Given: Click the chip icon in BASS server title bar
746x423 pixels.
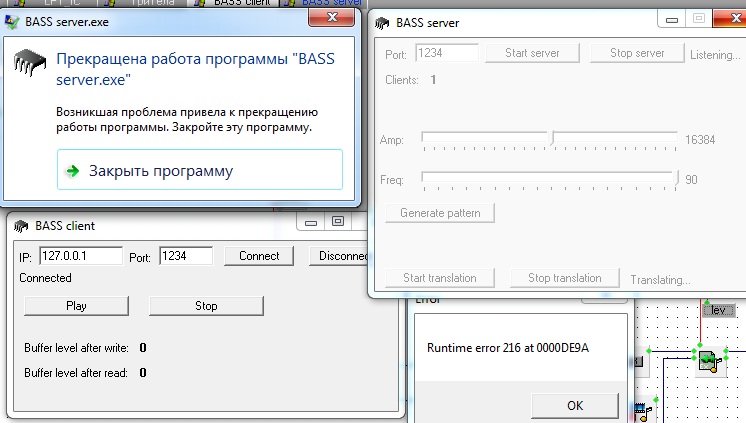Looking at the screenshot, I should (383, 21).
